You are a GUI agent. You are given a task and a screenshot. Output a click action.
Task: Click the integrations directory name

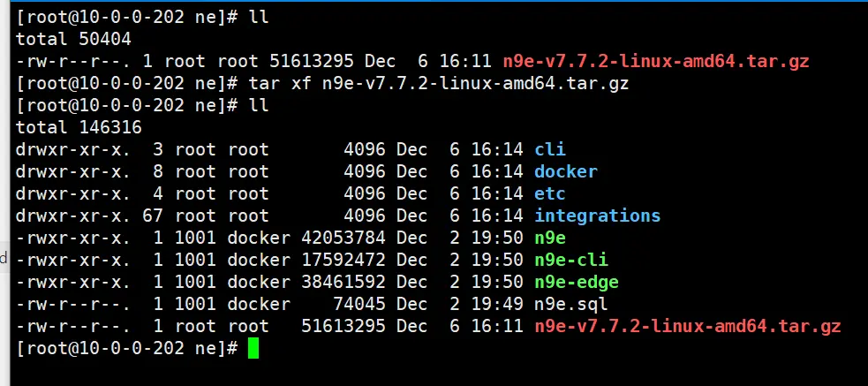[x=597, y=216]
